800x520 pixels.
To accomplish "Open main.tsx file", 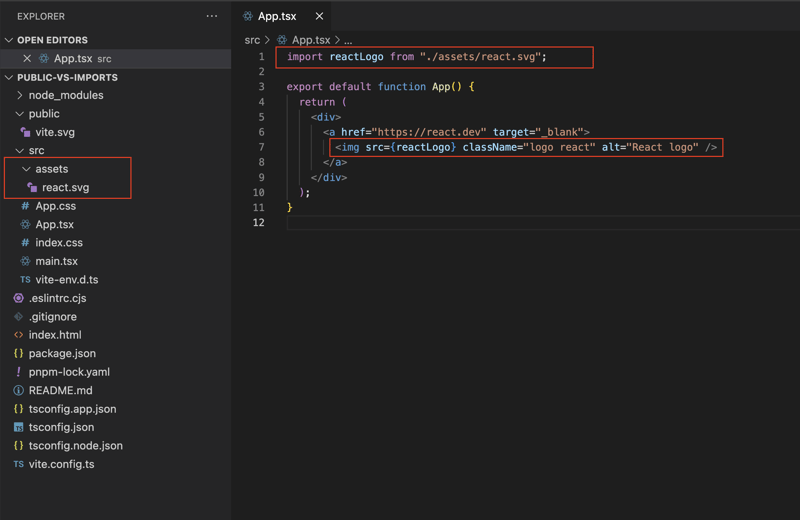I will tap(57, 261).
